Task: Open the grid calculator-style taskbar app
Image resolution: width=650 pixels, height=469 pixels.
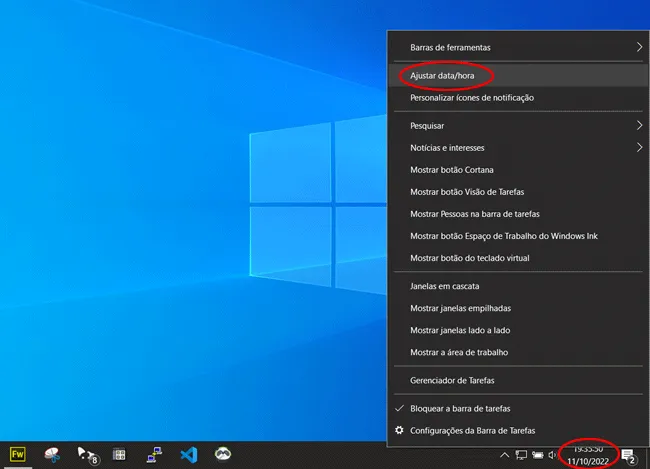Action: point(119,454)
